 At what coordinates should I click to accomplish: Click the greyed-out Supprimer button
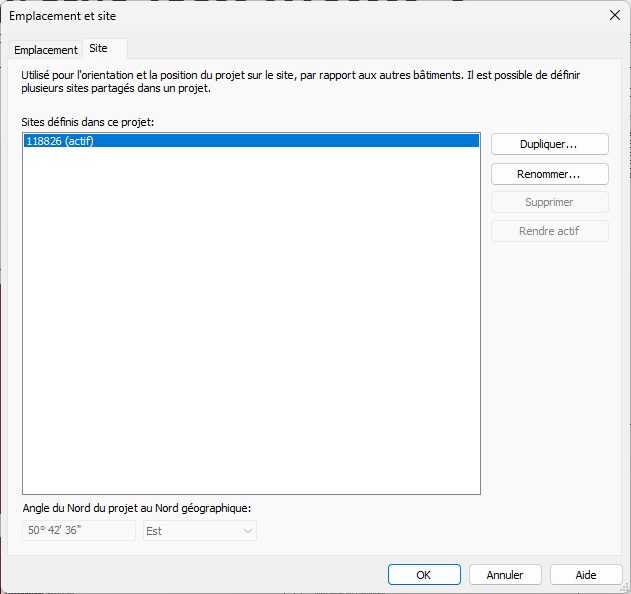(x=549, y=202)
